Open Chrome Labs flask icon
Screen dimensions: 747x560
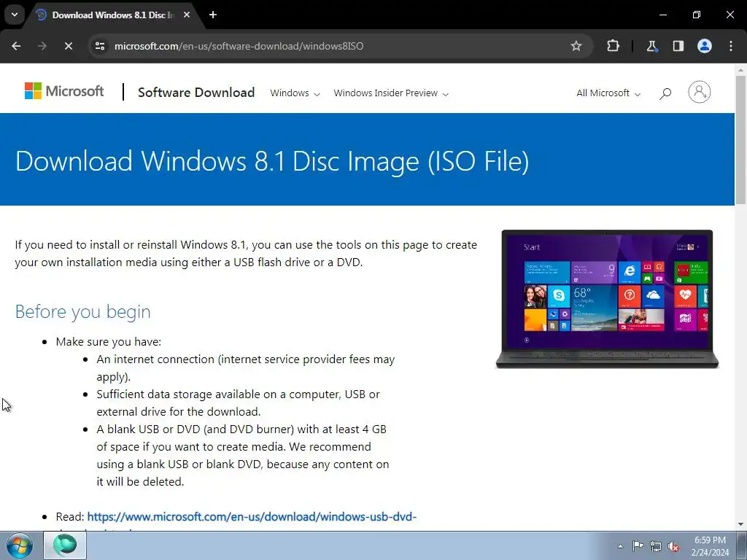[651, 46]
